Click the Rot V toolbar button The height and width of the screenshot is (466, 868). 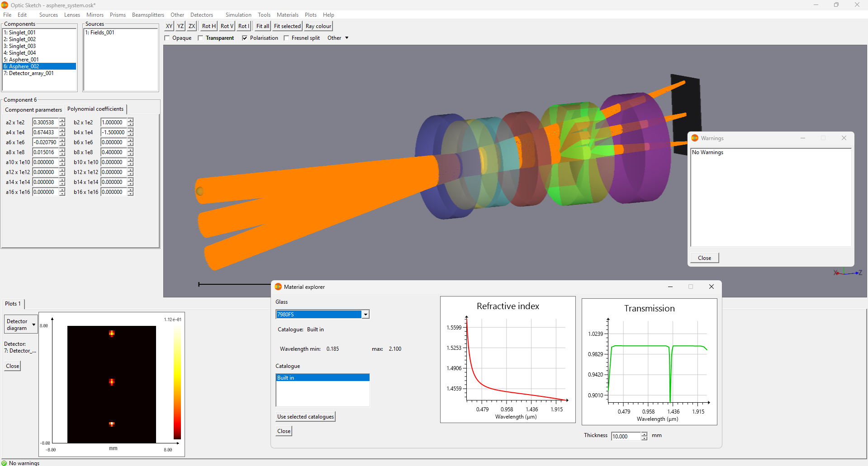[x=227, y=26]
